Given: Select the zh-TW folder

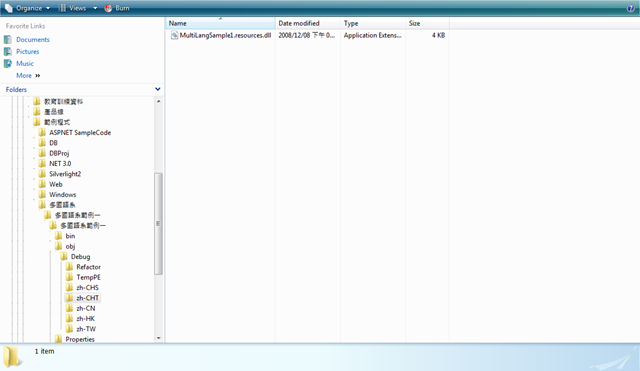Looking at the screenshot, I should (x=86, y=329).
